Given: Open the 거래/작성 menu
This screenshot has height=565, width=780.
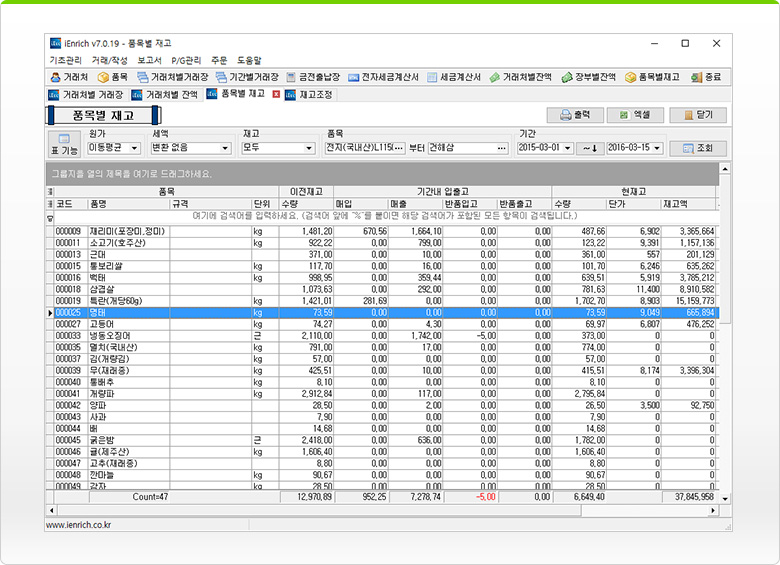Looking at the screenshot, I should pos(109,60).
